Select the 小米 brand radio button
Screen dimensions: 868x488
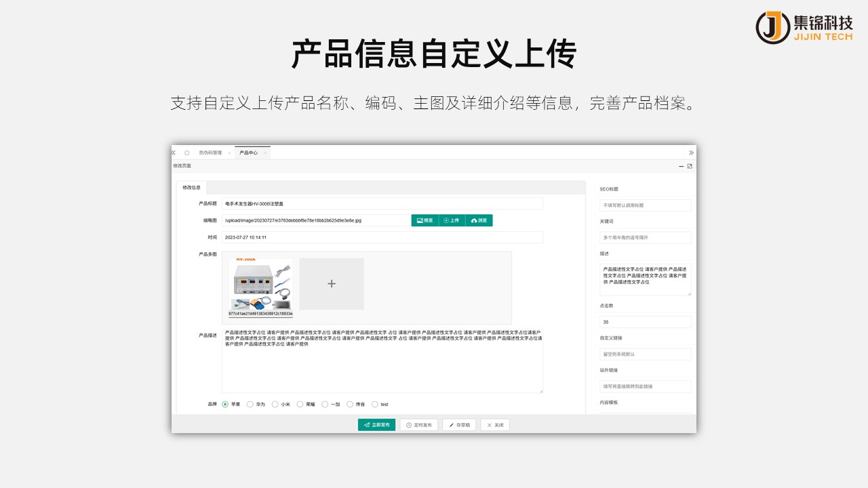[275, 405]
